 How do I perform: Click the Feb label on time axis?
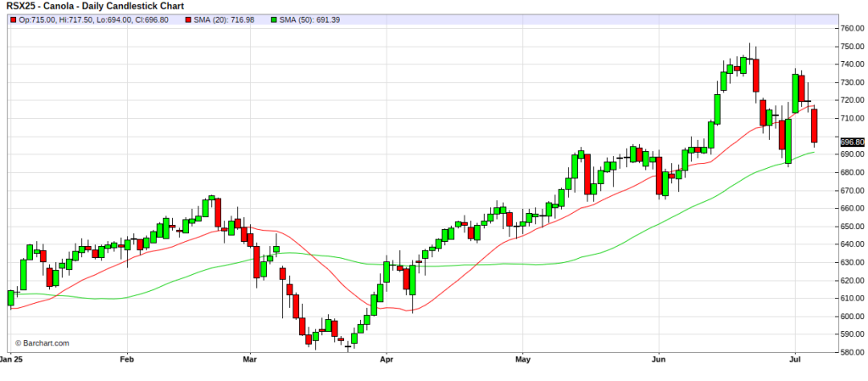pyautogui.click(x=127, y=360)
